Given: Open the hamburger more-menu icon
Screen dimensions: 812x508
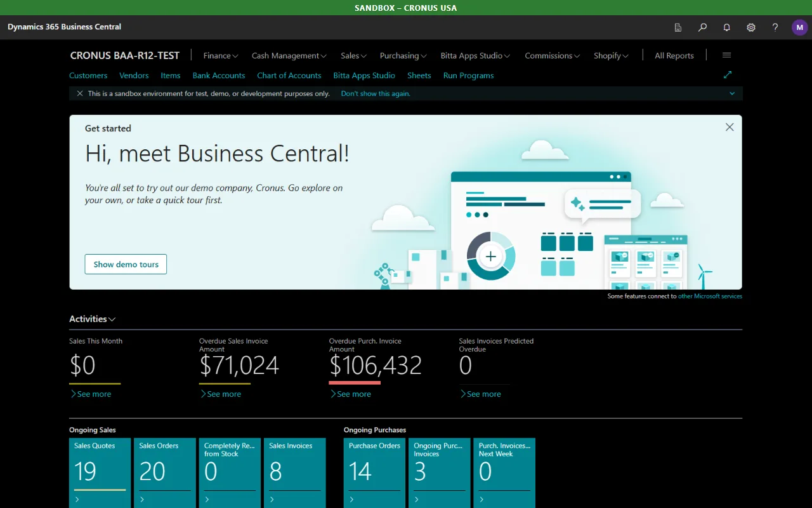Looking at the screenshot, I should (x=727, y=55).
